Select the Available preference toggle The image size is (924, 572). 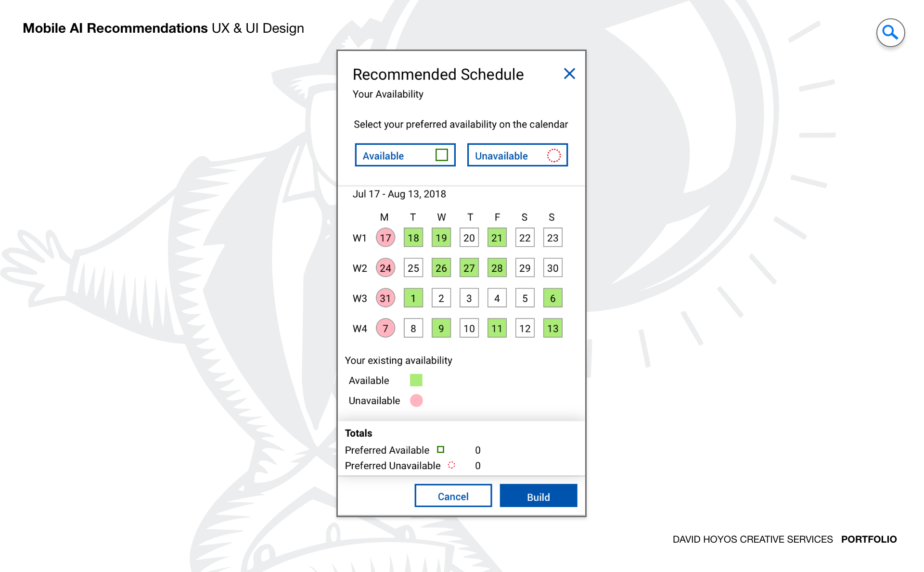(405, 155)
